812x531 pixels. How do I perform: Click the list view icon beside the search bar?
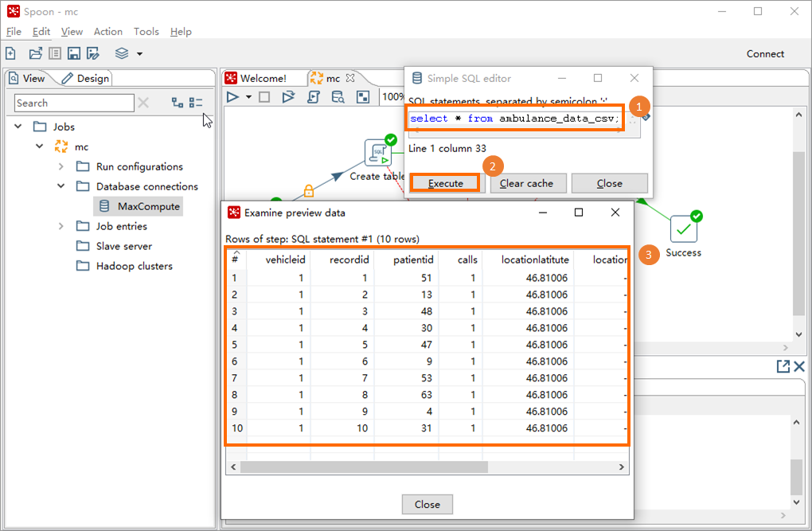click(195, 103)
